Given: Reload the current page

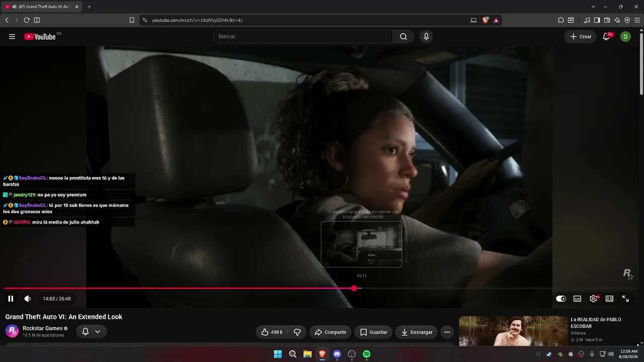Looking at the screenshot, I should point(27,20).
